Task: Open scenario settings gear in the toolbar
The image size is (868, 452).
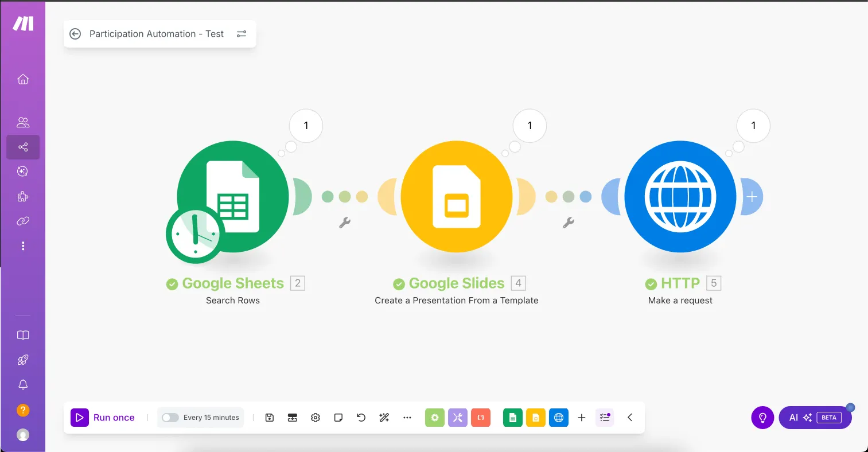Action: pyautogui.click(x=316, y=418)
